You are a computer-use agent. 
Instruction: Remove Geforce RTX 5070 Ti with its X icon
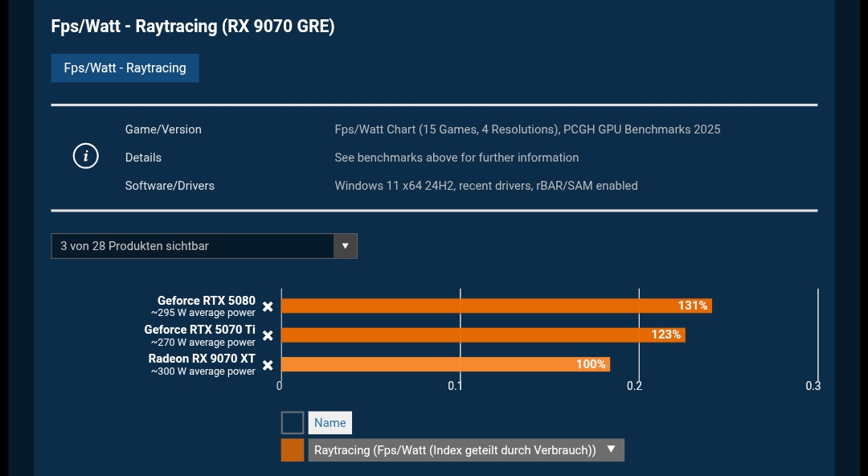pos(268,336)
